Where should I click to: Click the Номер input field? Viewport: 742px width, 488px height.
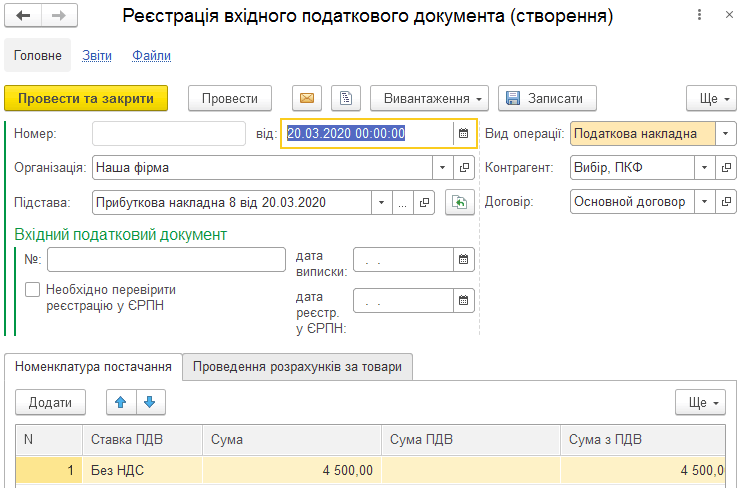[169, 133]
